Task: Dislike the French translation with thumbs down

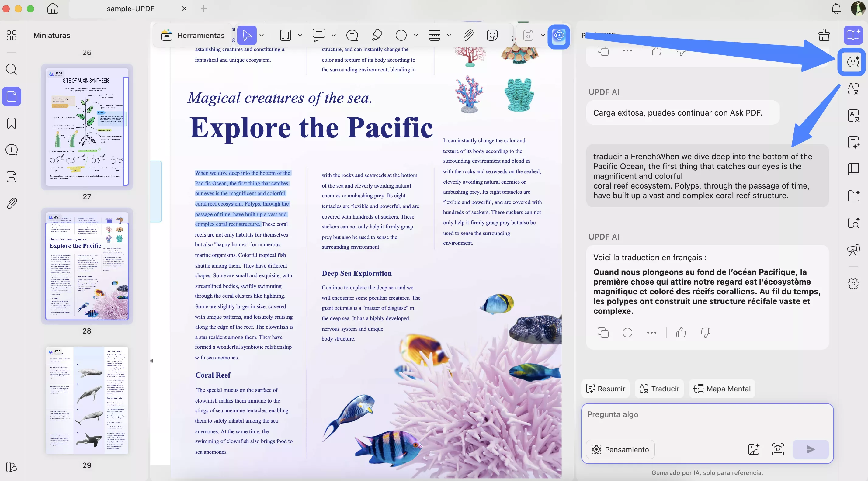Action: [x=706, y=332]
